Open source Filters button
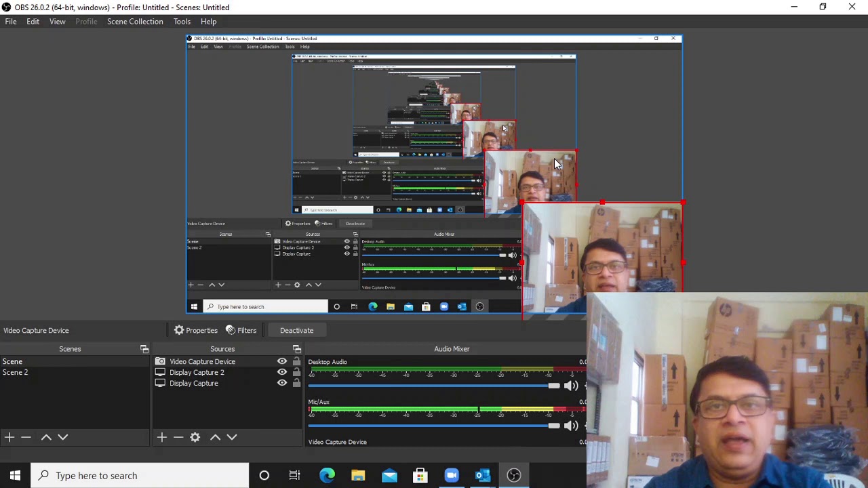This screenshot has width=868, height=488. [x=241, y=330]
